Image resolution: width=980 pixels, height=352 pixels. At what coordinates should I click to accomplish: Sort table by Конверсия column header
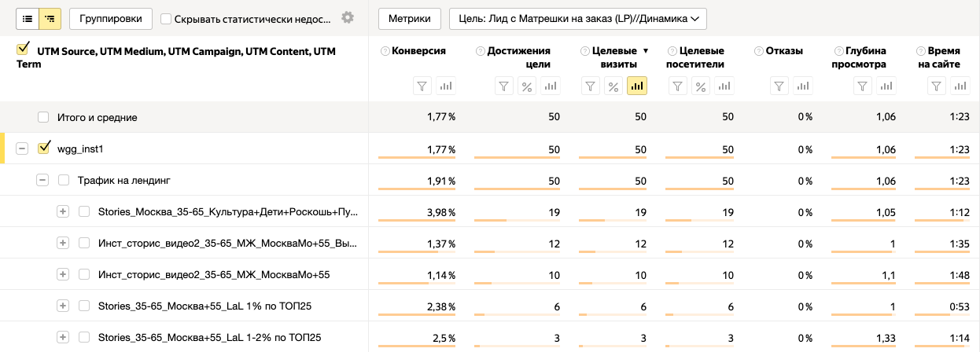click(418, 51)
